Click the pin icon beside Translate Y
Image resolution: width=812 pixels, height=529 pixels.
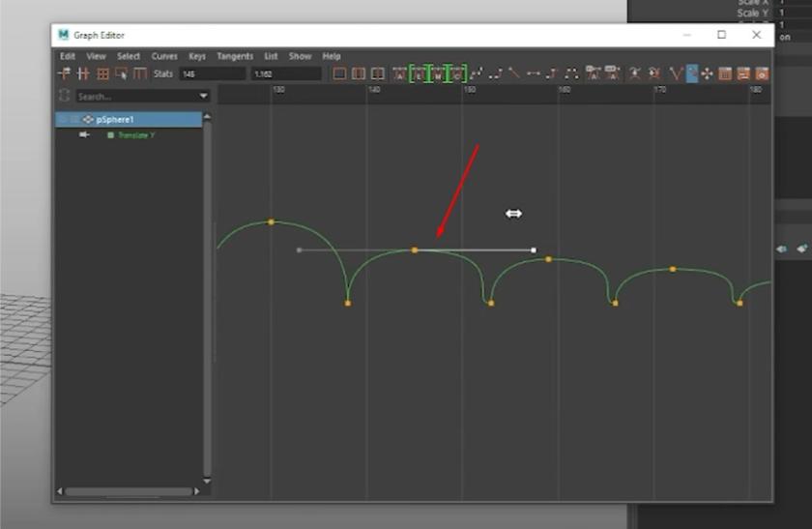click(84, 134)
